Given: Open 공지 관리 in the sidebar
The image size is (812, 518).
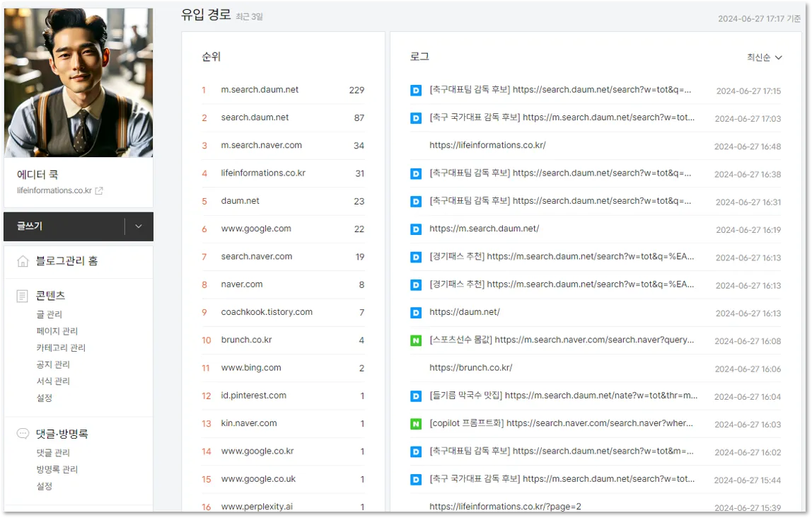Looking at the screenshot, I should point(52,364).
